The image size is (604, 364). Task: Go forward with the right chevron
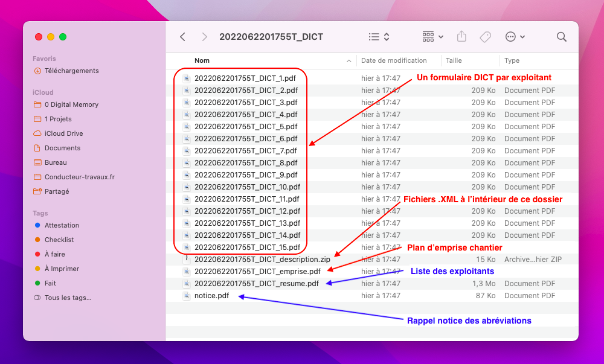click(205, 37)
